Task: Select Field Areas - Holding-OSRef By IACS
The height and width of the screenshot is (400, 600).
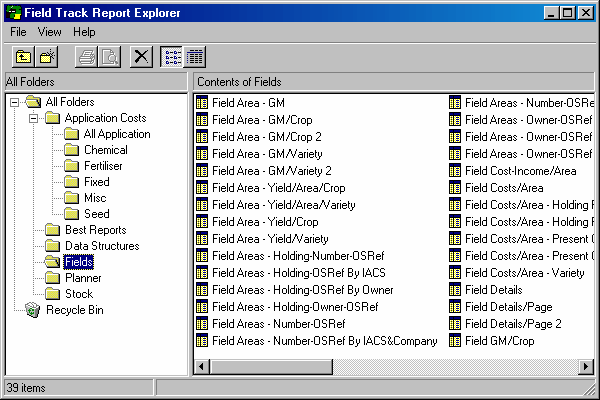Action: (298, 273)
